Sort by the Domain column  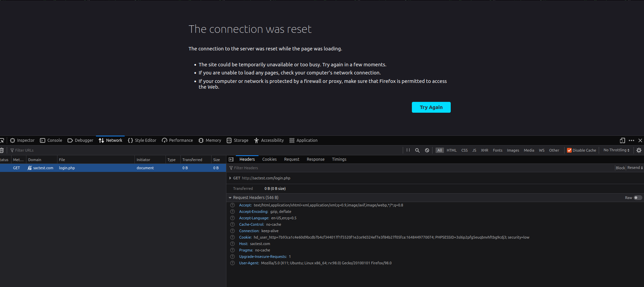click(42, 160)
